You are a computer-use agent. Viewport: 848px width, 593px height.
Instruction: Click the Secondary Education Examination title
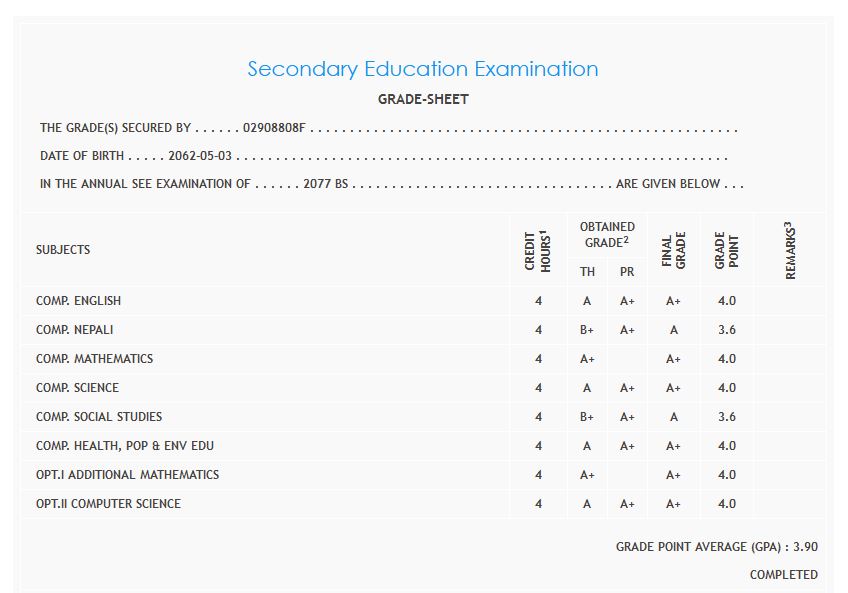(422, 69)
